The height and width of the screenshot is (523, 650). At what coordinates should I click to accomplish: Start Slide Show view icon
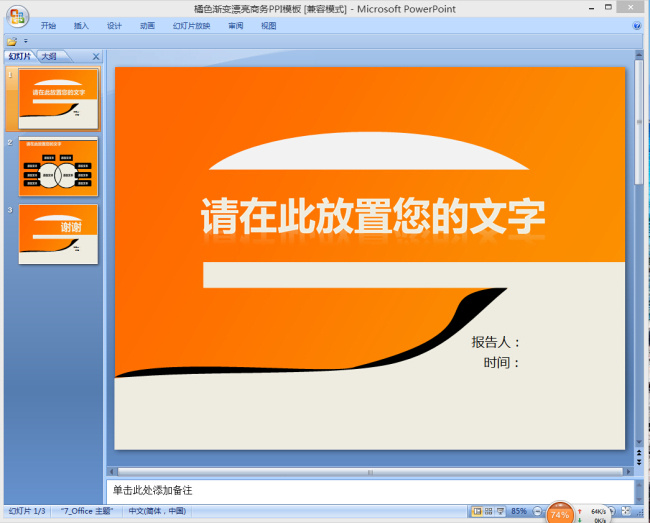tap(501, 511)
